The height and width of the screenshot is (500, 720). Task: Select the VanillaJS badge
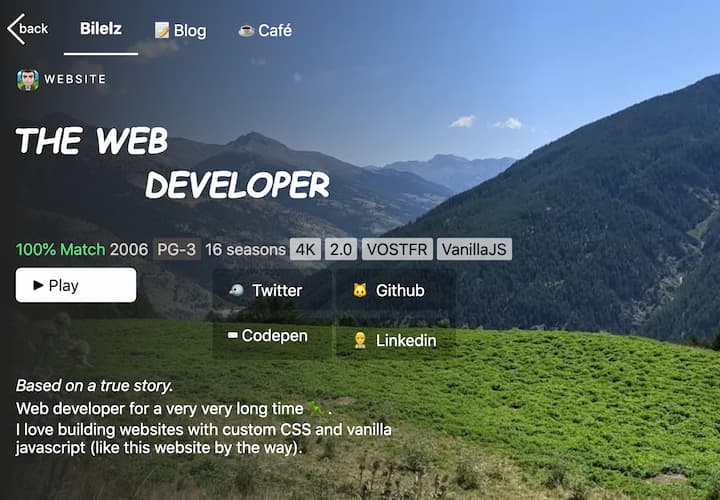[x=474, y=250]
